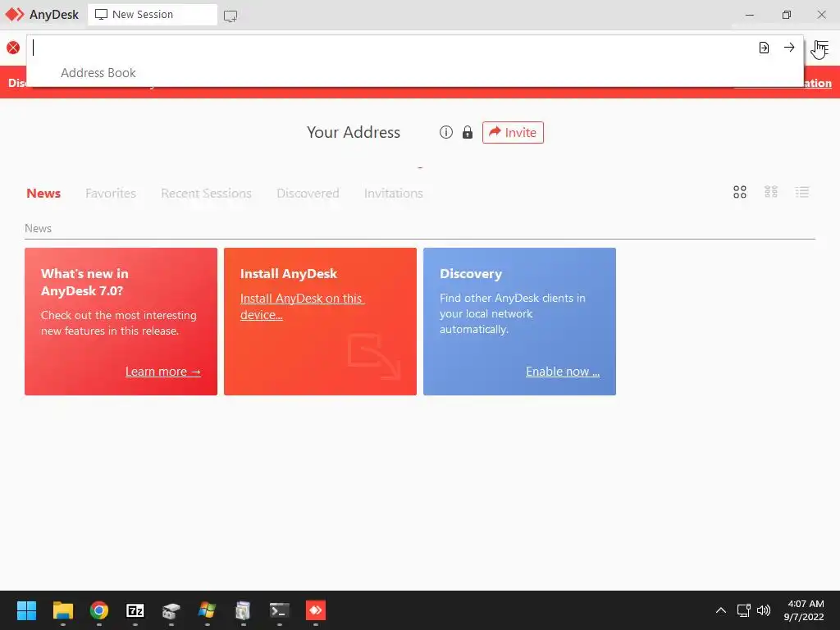Click the connect arrow icon
This screenshot has height=630, width=840.
click(789, 48)
